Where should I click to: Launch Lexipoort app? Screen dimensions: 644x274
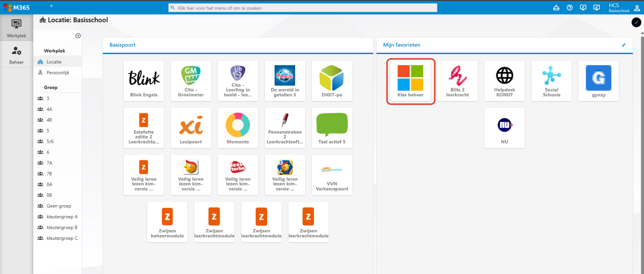(191, 128)
